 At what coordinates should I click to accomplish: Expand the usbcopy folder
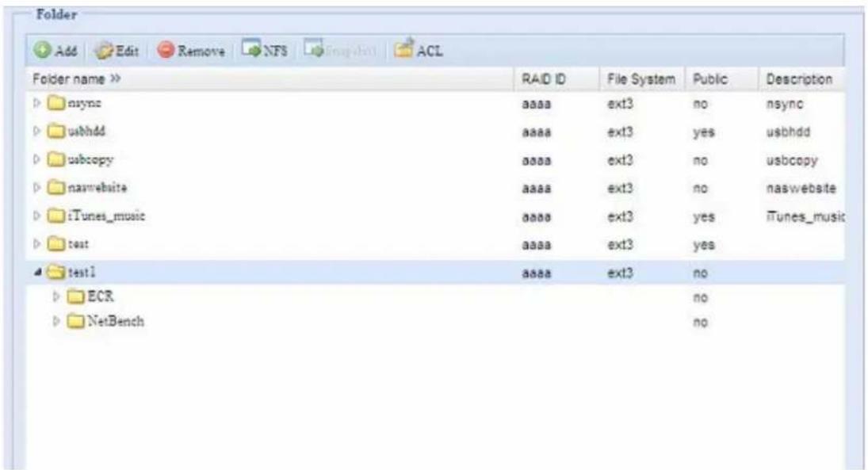click(x=36, y=159)
